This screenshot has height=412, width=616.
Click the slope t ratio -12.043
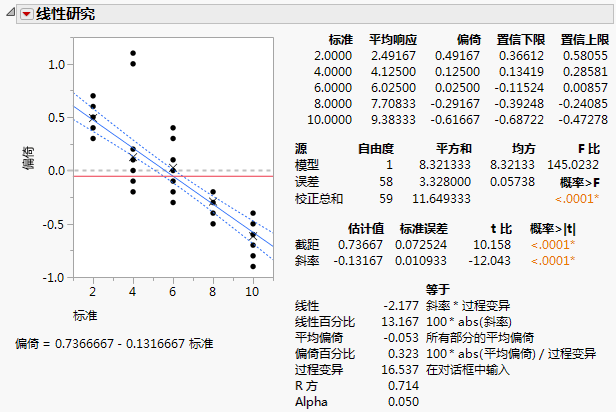point(490,261)
